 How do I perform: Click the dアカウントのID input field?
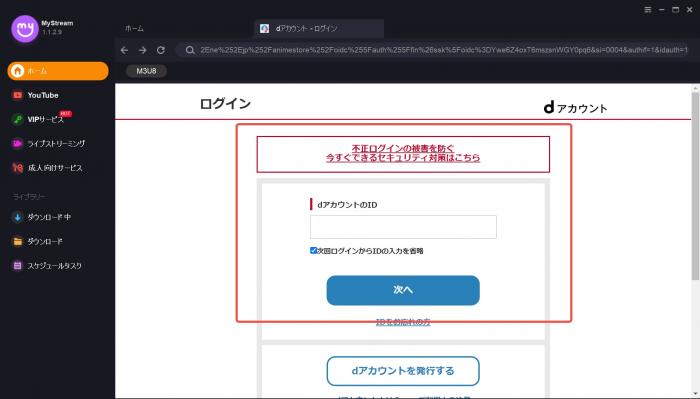[x=403, y=227]
